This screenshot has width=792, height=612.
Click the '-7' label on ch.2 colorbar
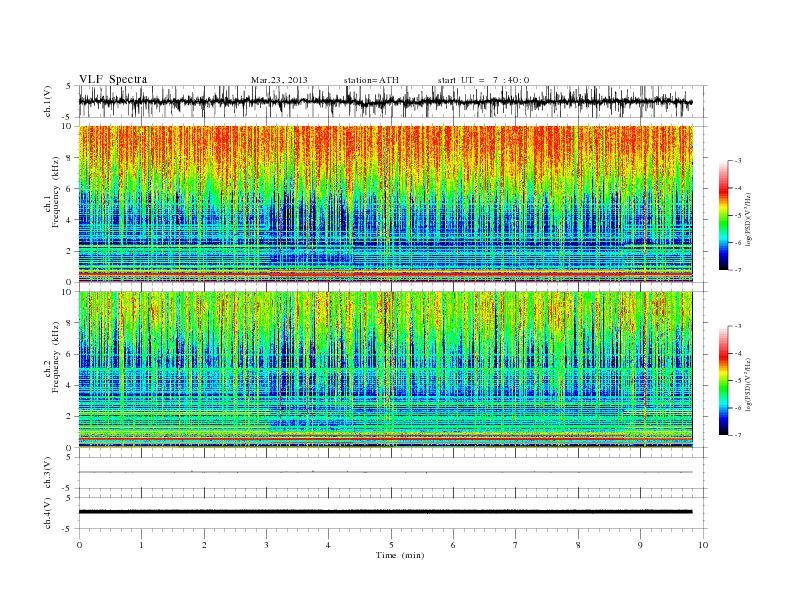tap(737, 435)
